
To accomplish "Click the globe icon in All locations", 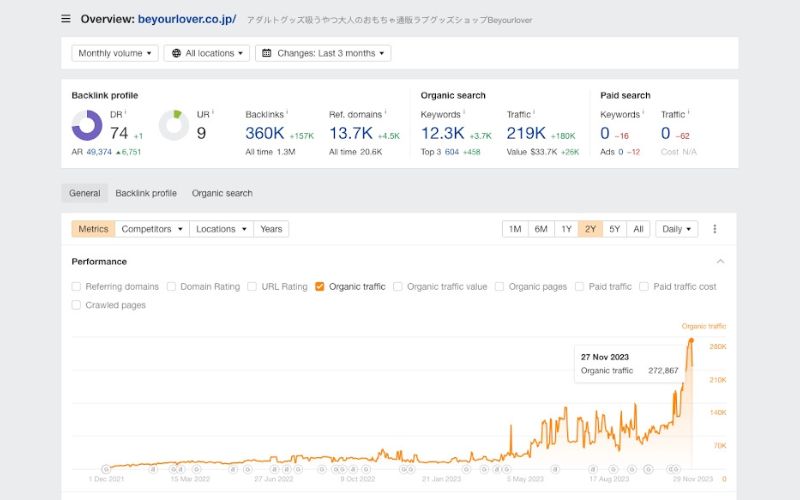I will pos(176,53).
